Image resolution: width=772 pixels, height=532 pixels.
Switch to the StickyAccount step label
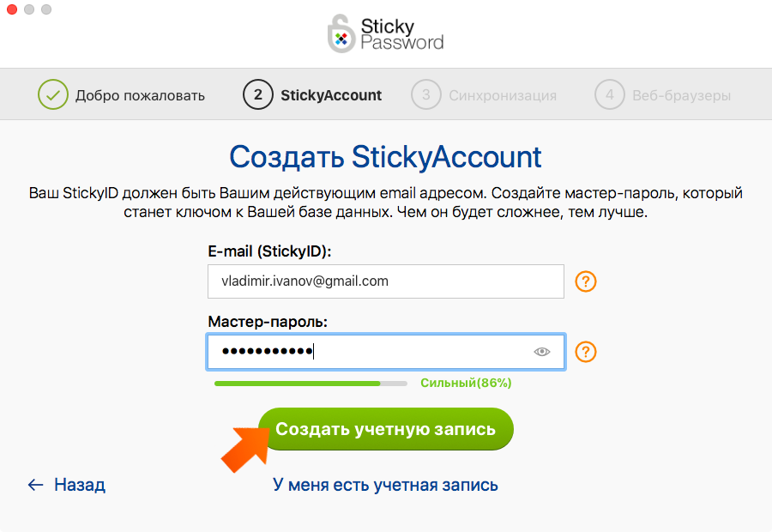click(331, 95)
